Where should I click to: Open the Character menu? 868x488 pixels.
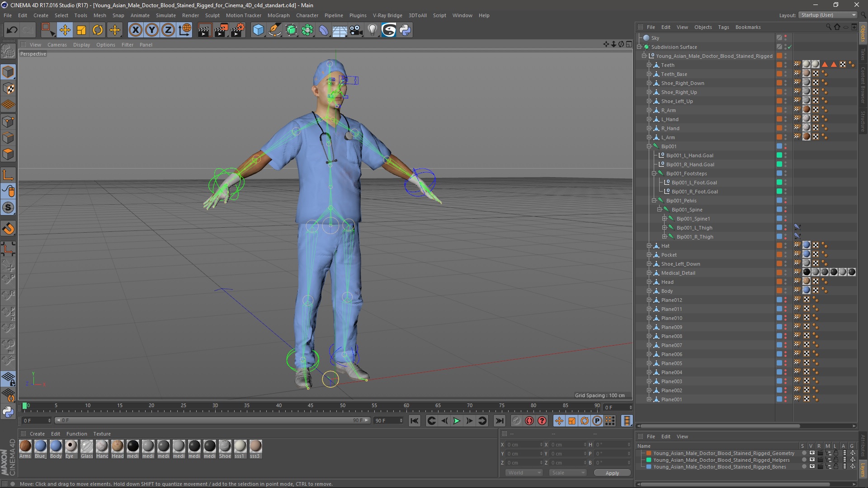pos(307,15)
